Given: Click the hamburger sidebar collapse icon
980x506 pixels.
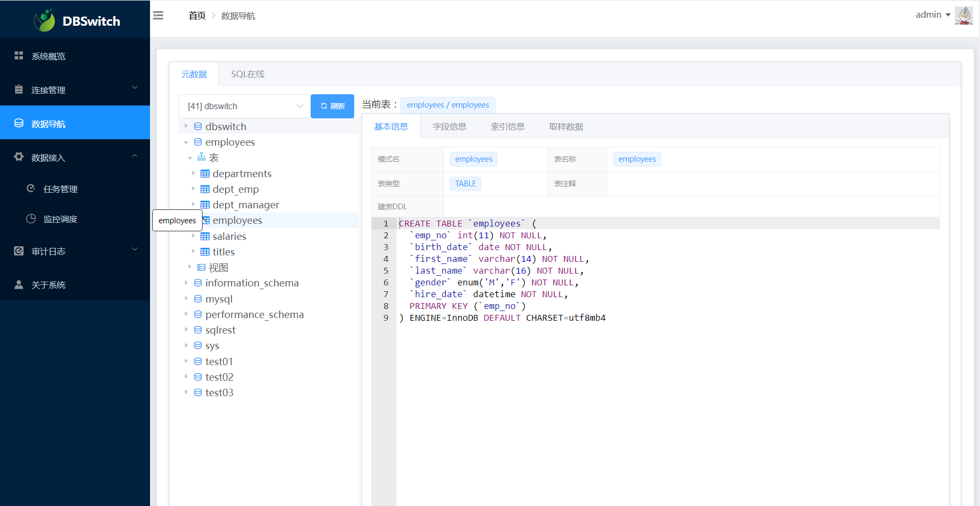Looking at the screenshot, I should click(x=158, y=16).
